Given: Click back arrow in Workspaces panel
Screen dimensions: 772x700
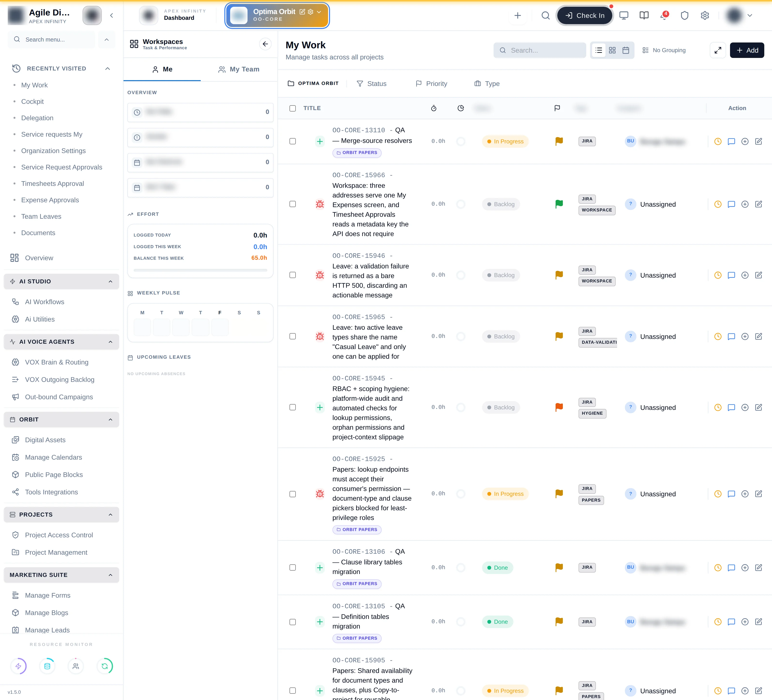Looking at the screenshot, I should pyautogui.click(x=265, y=44).
